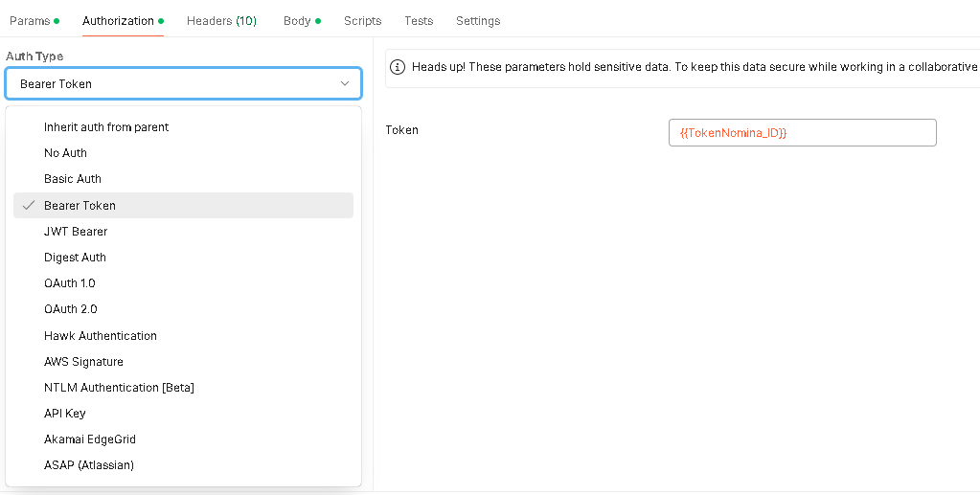This screenshot has width=980, height=495.
Task: Collapse the Auth Type dropdown chevron
Action: point(344,83)
